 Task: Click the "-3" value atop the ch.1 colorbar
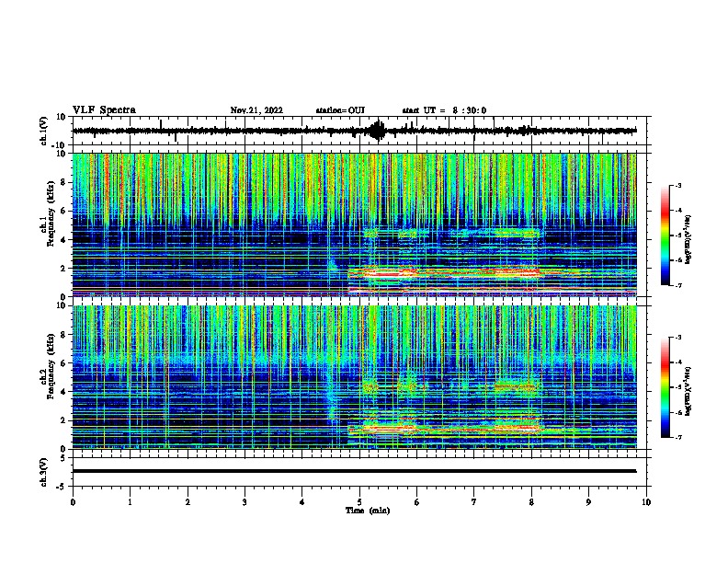pos(678,185)
